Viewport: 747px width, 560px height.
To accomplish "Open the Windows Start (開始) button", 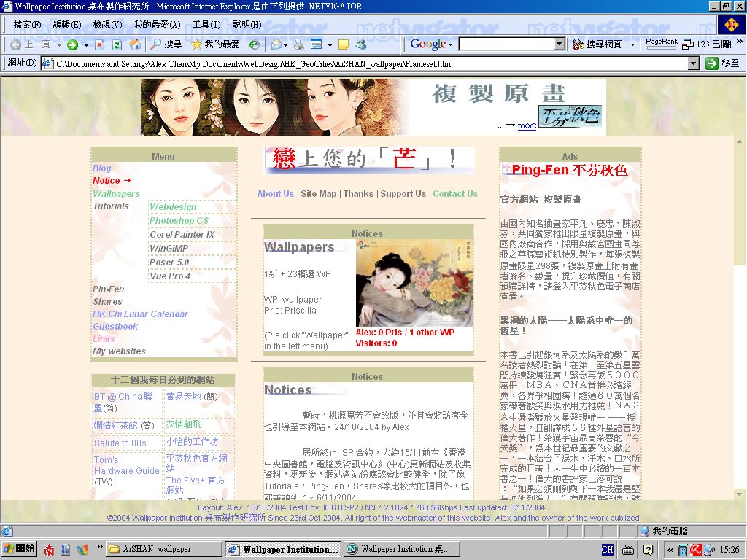I will click(19, 548).
